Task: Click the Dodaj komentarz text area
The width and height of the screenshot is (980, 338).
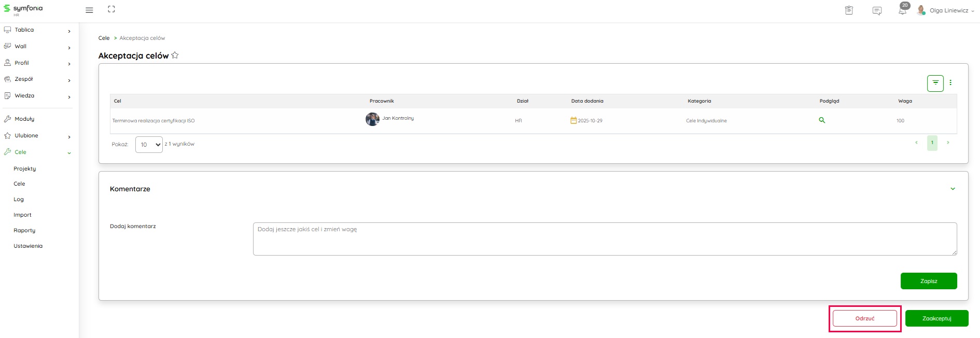Action: point(604,239)
